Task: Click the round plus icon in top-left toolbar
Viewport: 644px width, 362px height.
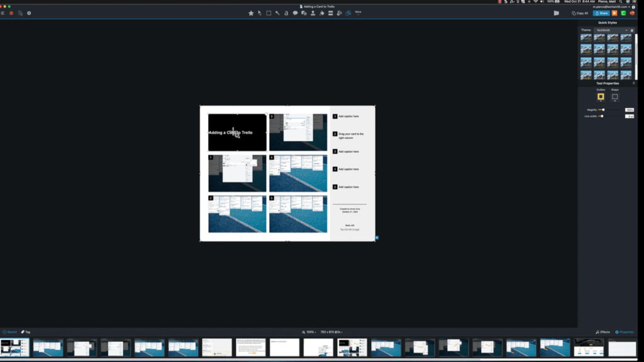Action: [x=29, y=13]
